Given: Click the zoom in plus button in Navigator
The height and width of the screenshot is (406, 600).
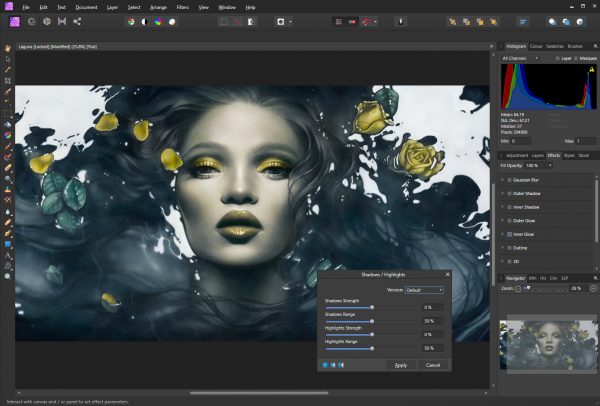Looking at the screenshot, I should point(593,289).
